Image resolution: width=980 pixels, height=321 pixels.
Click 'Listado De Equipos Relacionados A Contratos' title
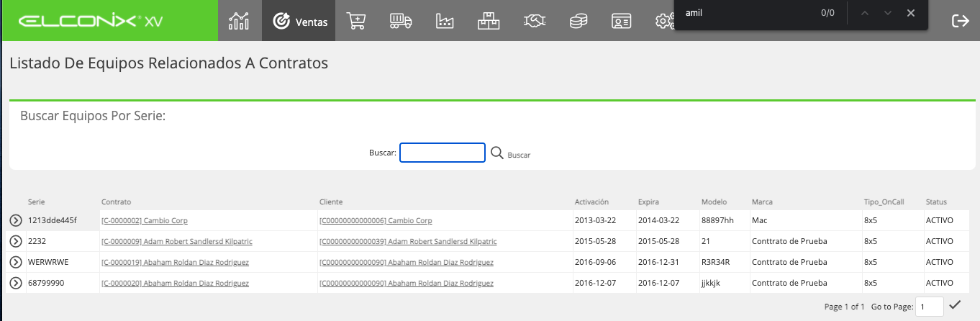point(169,63)
